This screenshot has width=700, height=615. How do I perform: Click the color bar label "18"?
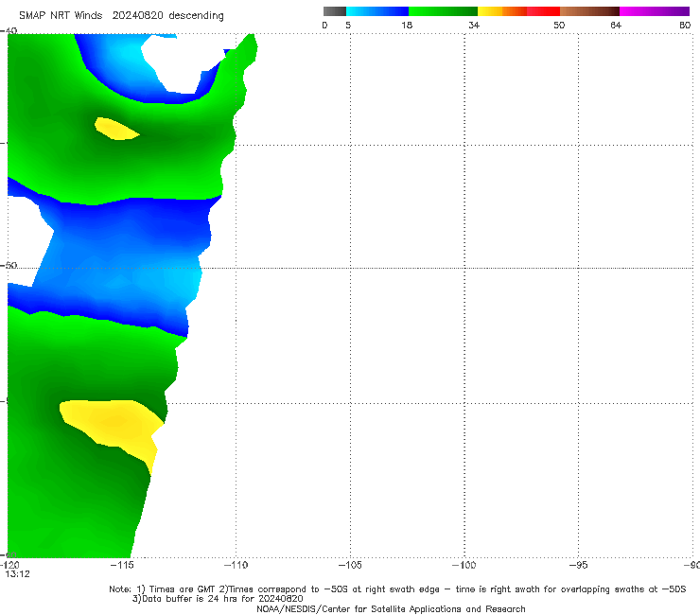pos(407,26)
